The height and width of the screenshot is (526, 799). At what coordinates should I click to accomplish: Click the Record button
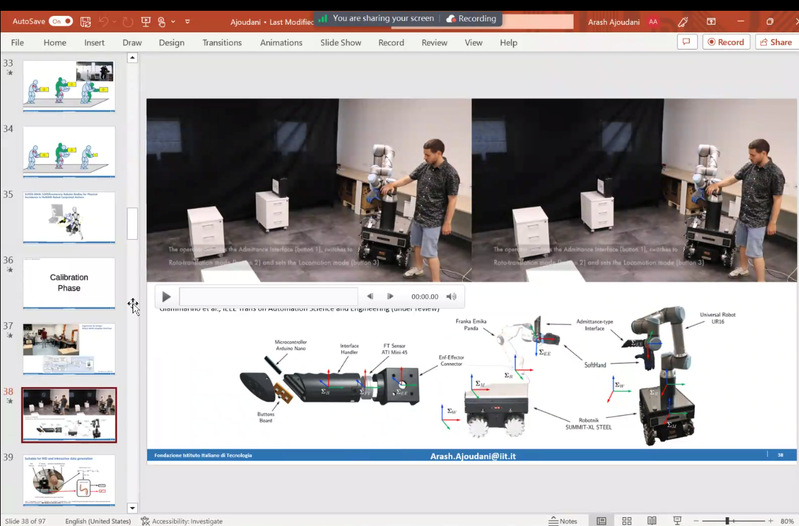[x=725, y=42]
